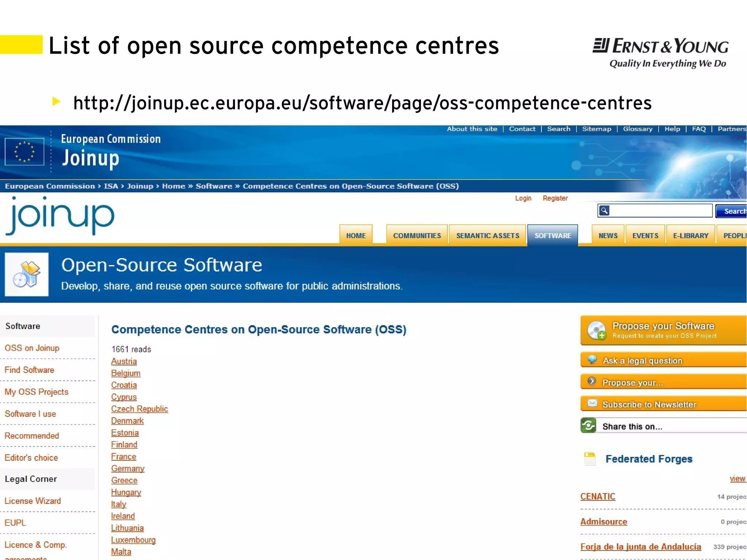Open the COMMUNITIES tab
The width and height of the screenshot is (747, 560).
(x=417, y=235)
